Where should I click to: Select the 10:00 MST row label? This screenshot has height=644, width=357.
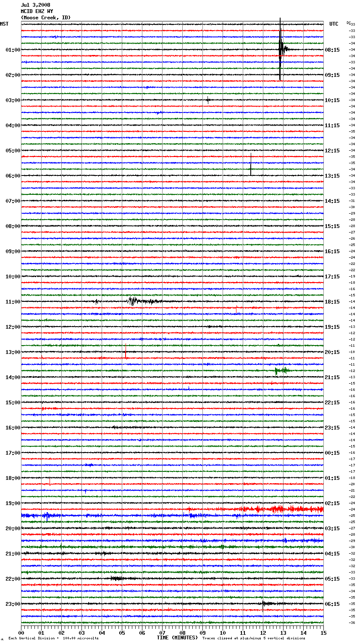tap(13, 277)
